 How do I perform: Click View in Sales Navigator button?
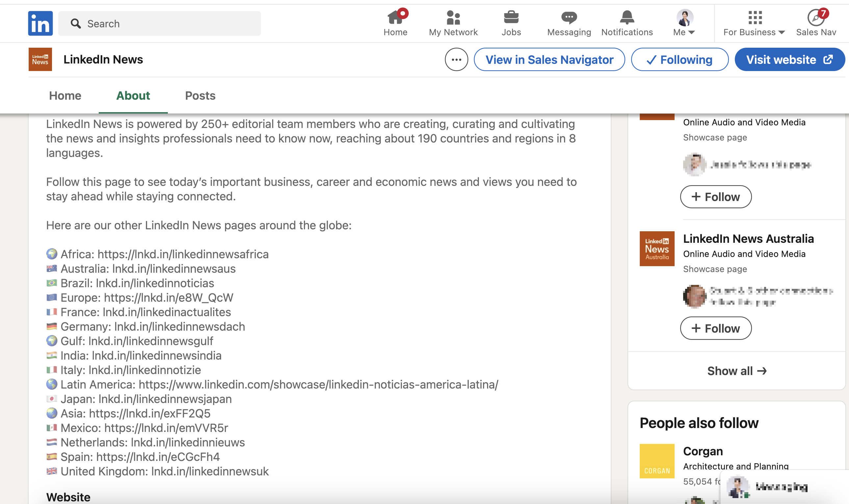point(549,60)
